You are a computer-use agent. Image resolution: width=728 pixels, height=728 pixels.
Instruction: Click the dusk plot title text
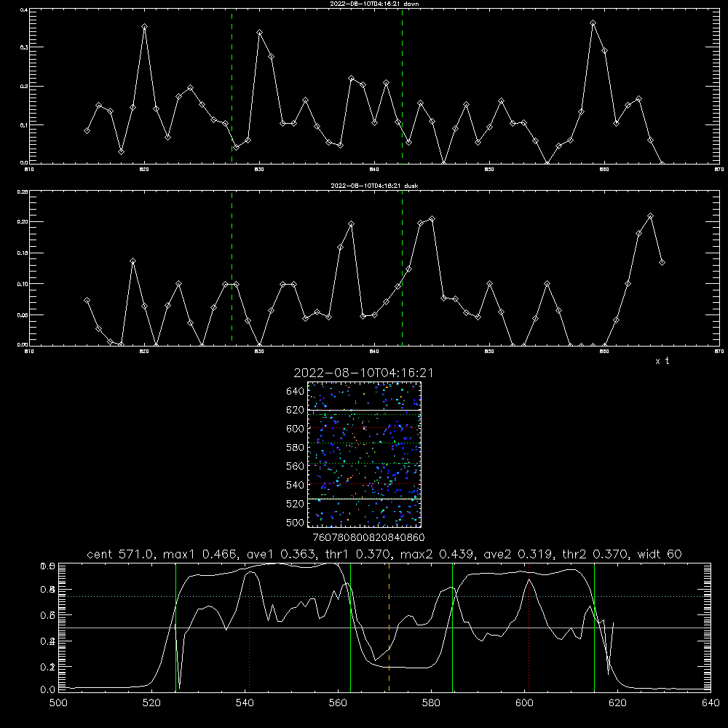[x=374, y=186]
